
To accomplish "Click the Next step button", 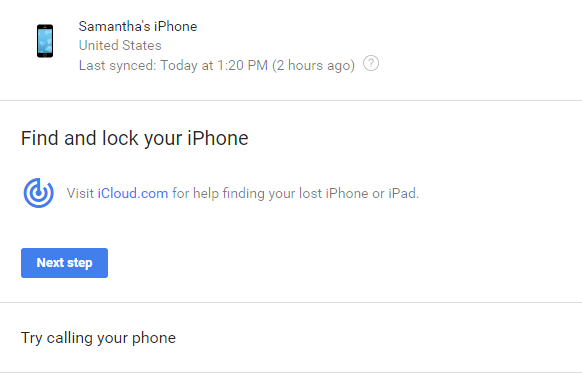I will 64,263.
